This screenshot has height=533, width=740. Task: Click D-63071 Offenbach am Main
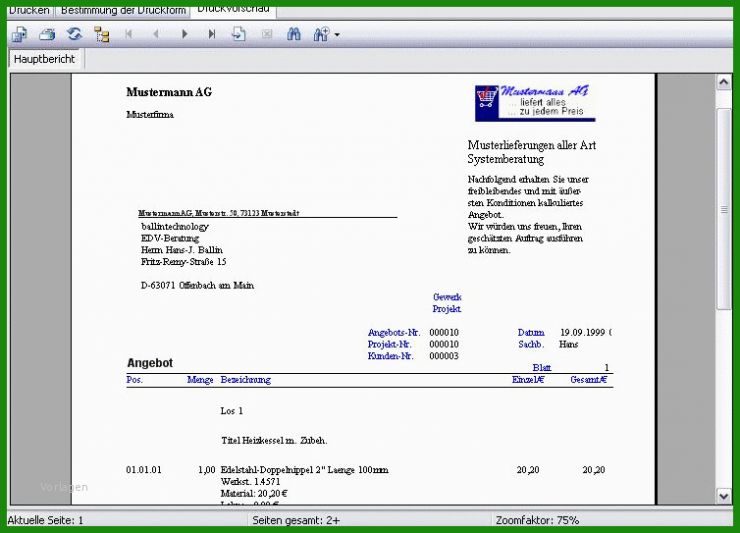(197, 285)
